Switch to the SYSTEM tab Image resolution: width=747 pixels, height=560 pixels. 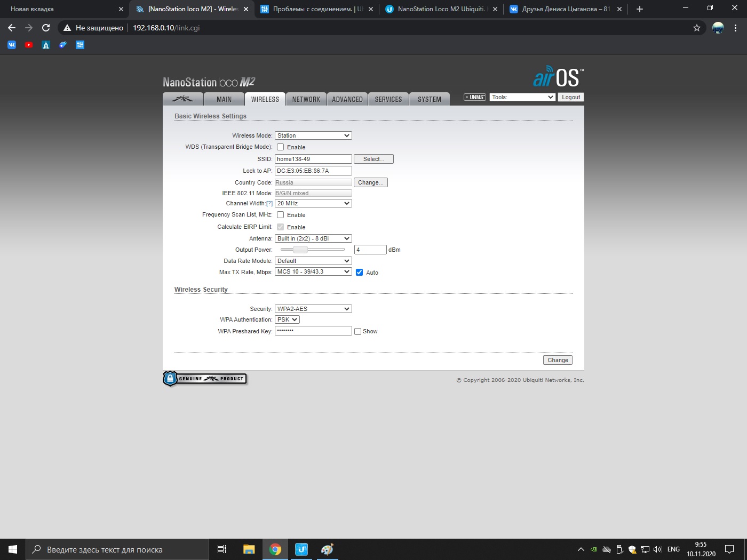430,99
